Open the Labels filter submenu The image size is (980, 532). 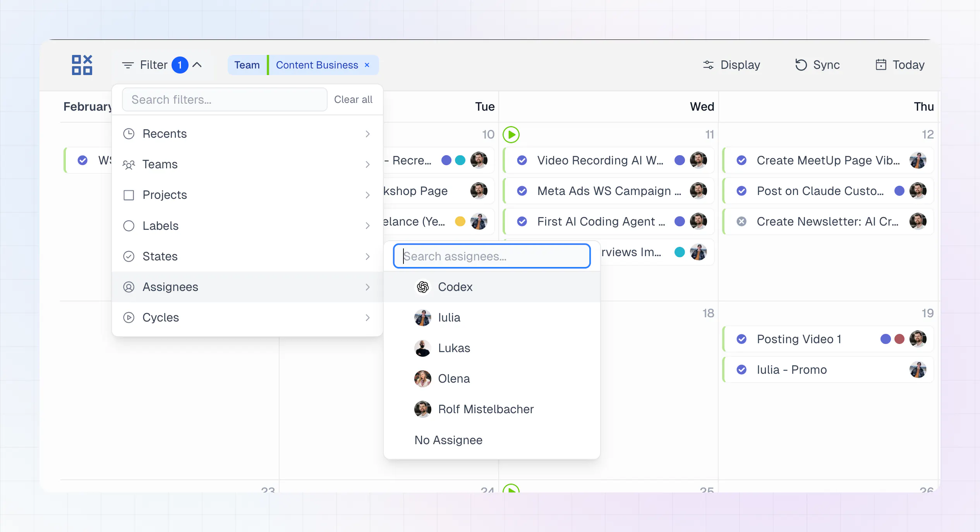tap(247, 226)
